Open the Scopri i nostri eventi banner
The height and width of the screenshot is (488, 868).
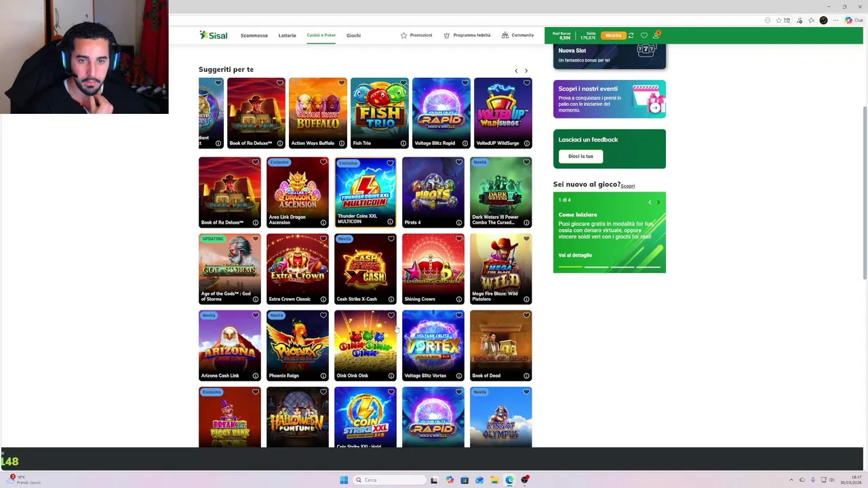(610, 99)
